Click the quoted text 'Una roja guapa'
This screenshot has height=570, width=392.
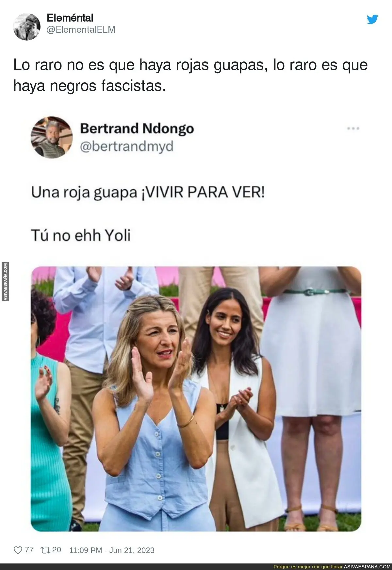coord(84,193)
